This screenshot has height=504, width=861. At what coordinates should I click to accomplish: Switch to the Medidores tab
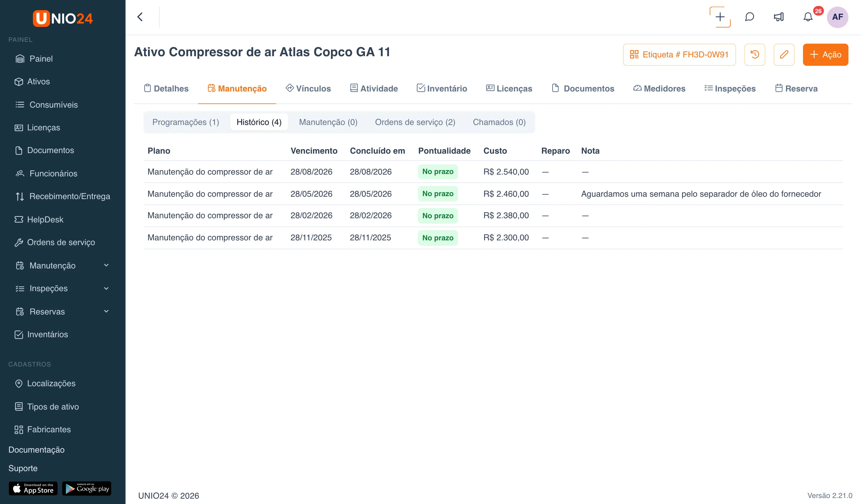click(660, 88)
